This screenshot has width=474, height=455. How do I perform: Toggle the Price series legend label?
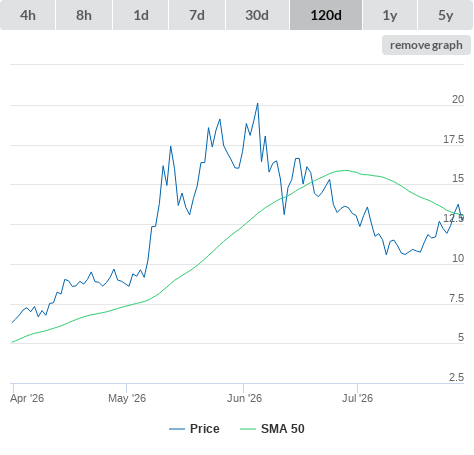[205, 429]
